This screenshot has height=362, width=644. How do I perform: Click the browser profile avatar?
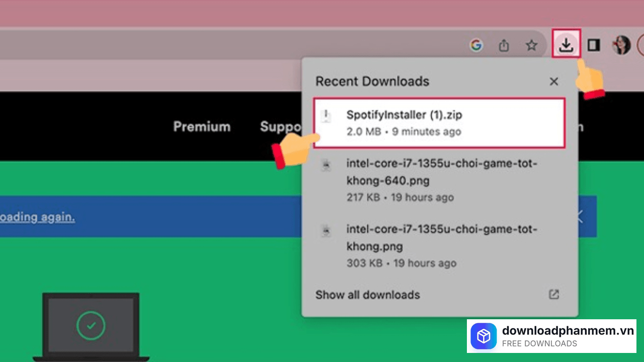coord(621,45)
